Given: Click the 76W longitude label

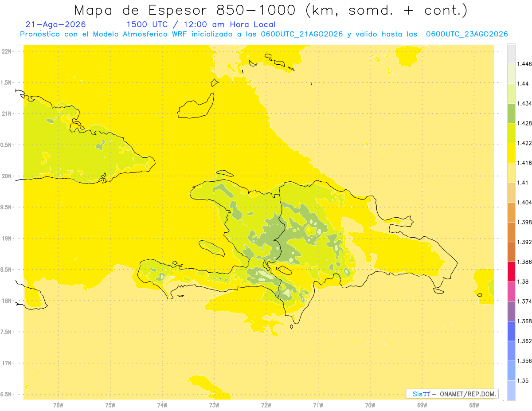Looking at the screenshot, I should click(58, 405).
